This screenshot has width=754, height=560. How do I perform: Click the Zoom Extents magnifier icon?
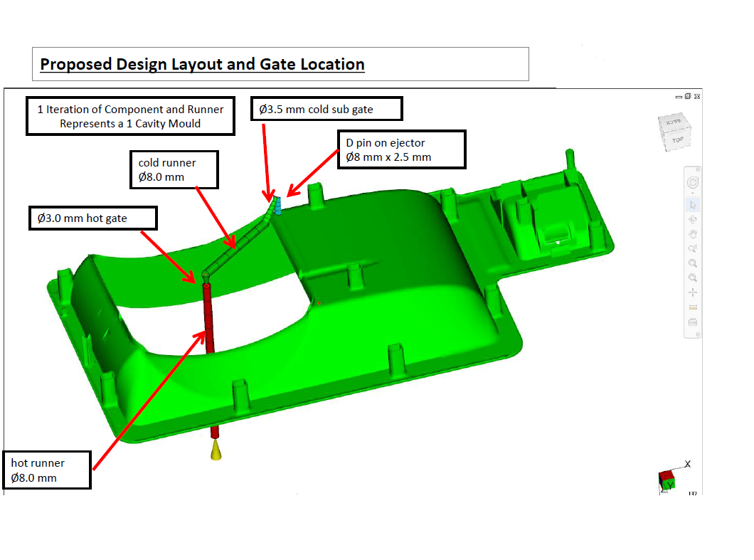coord(693,278)
